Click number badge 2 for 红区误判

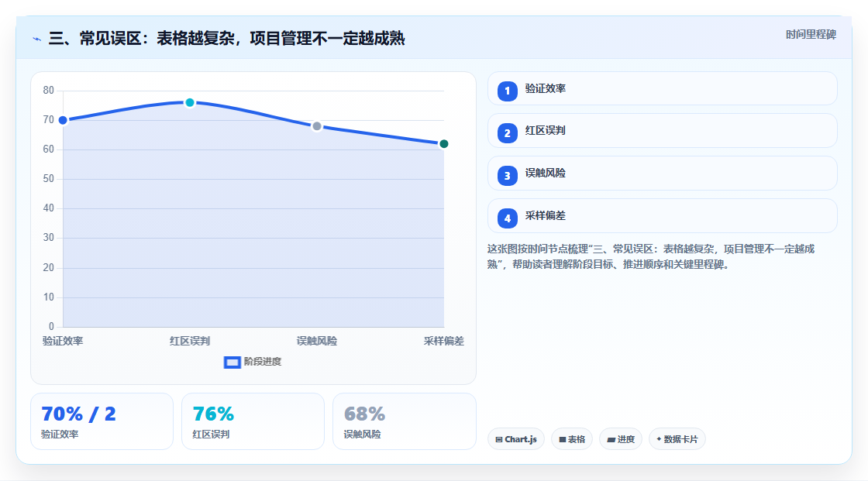[x=507, y=133]
